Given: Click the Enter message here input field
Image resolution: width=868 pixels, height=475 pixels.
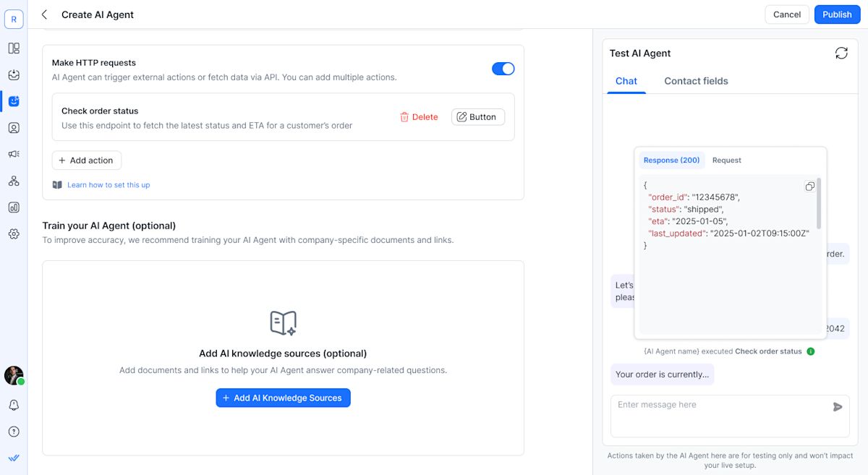Looking at the screenshot, I should 720,415.
